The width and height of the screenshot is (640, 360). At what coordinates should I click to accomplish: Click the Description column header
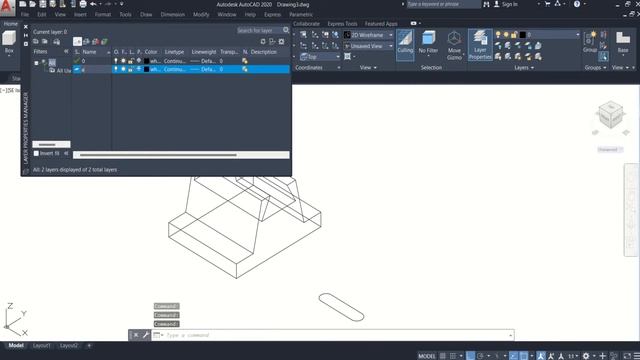264,52
